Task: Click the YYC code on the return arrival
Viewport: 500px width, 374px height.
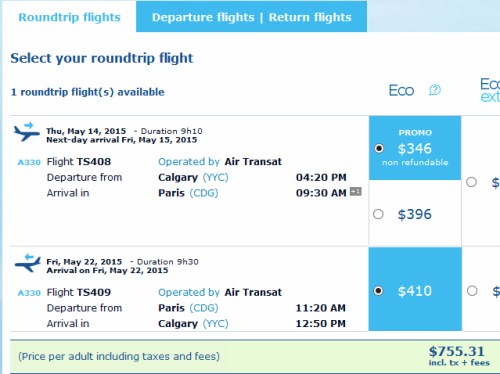Action: click(x=216, y=324)
